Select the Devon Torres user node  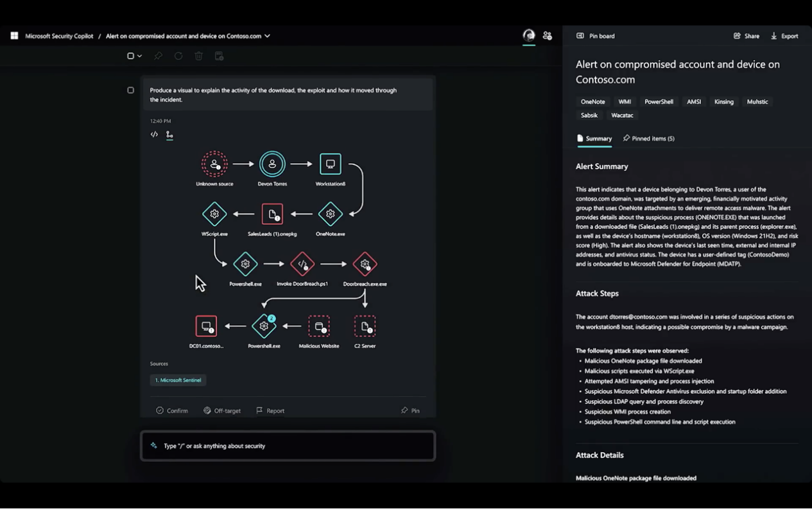pos(272,164)
